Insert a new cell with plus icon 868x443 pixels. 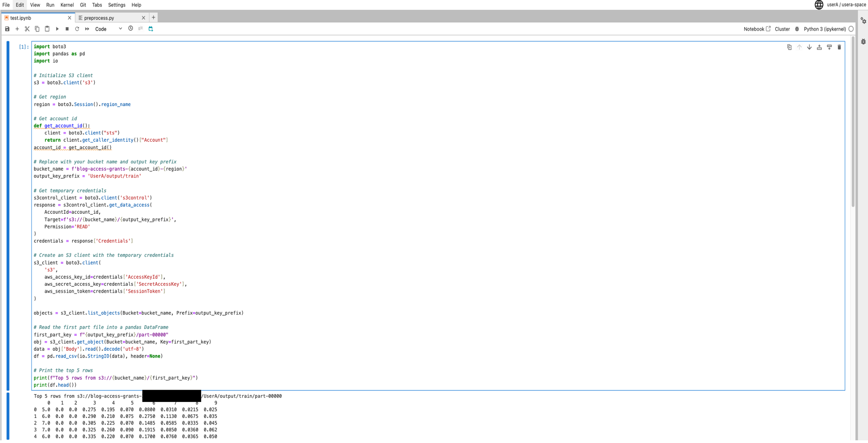[17, 29]
